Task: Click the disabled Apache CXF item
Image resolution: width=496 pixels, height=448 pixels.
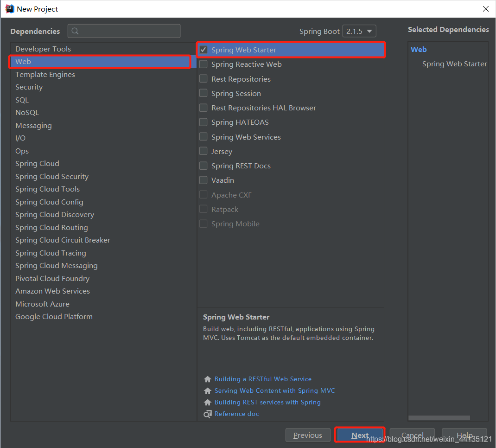Action: (232, 195)
